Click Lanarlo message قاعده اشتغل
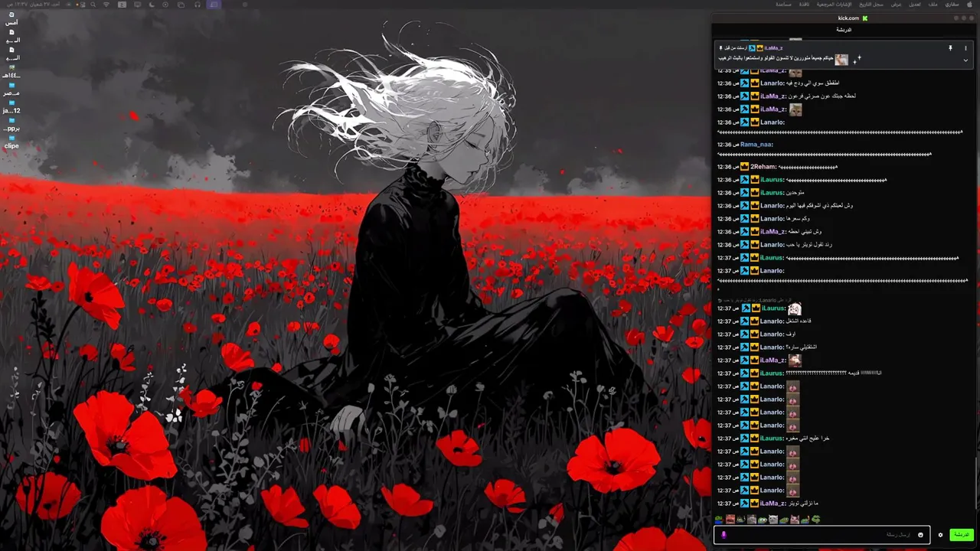Screen dimensions: 980x551 [x=799, y=321]
